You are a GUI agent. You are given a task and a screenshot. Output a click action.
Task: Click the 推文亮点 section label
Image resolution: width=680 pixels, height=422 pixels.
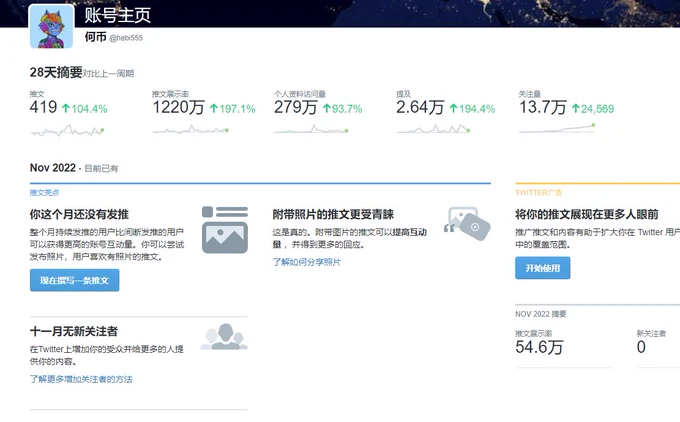coord(45,193)
